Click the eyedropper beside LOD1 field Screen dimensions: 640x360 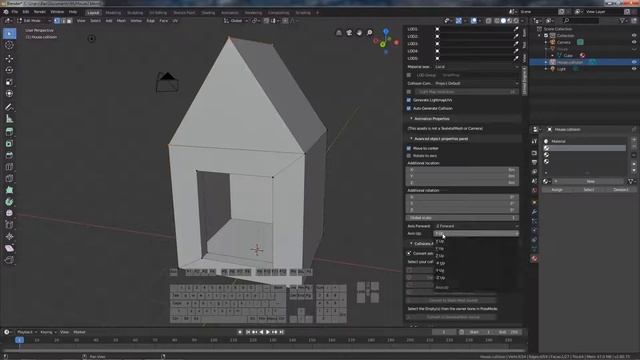[516, 29]
